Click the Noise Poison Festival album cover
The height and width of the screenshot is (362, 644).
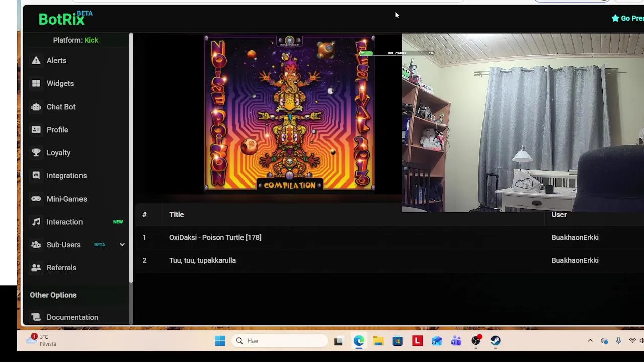point(289,113)
